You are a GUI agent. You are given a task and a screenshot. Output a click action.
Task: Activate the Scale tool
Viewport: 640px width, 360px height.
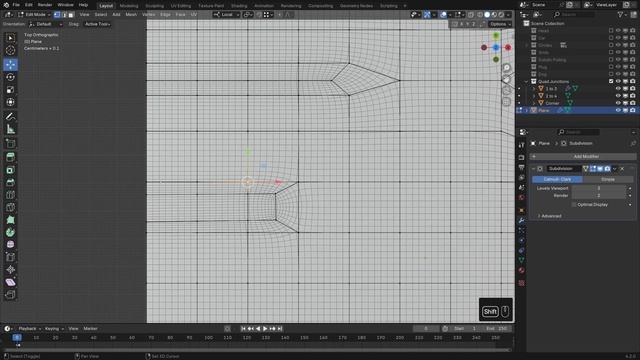[x=10, y=90]
